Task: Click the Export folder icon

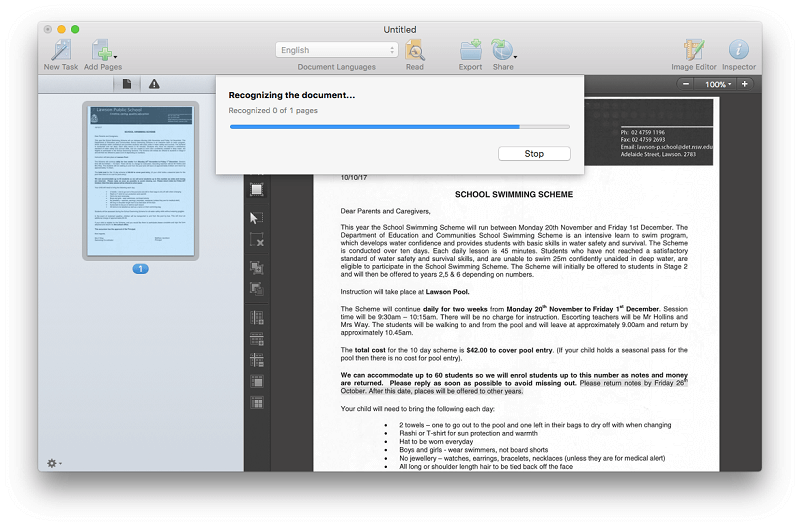Action: 470,50
